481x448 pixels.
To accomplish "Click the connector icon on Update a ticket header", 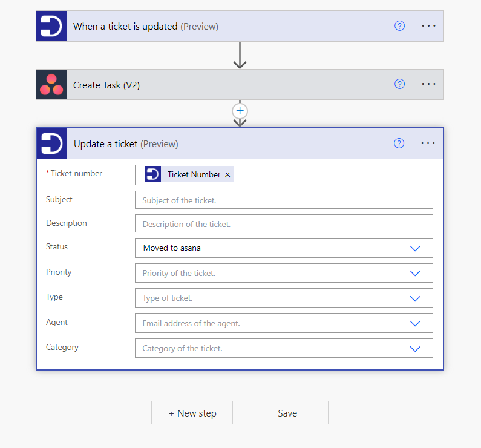I will coord(52,143).
